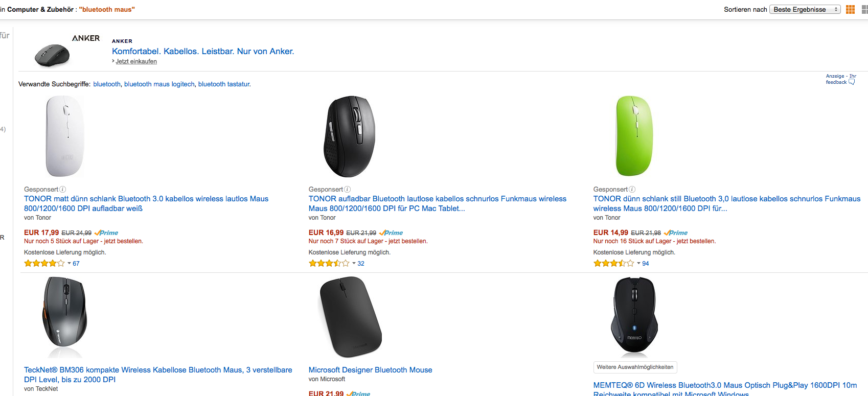
Task: Expand the rating arrow next to 67 reviews
Action: tap(69, 264)
